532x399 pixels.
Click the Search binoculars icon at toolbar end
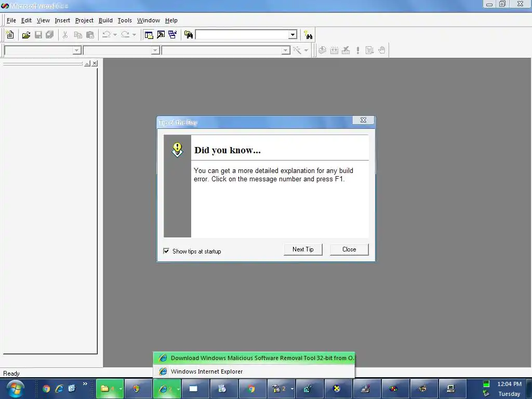(x=308, y=35)
